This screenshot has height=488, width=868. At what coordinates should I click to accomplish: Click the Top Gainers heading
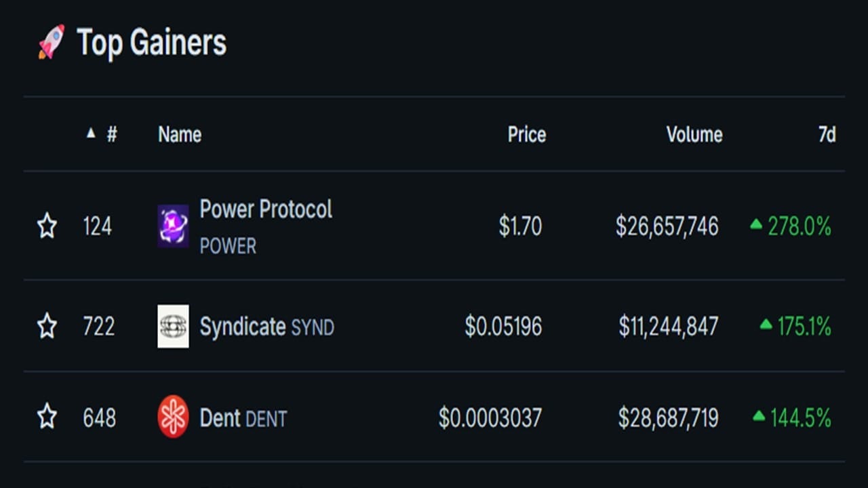point(151,42)
